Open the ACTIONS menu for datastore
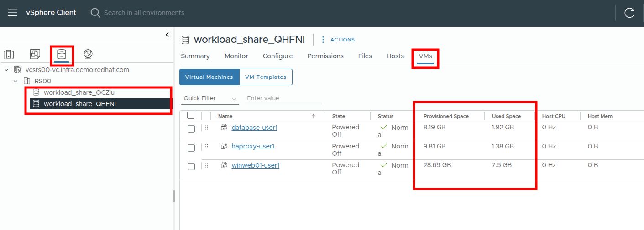 point(338,40)
